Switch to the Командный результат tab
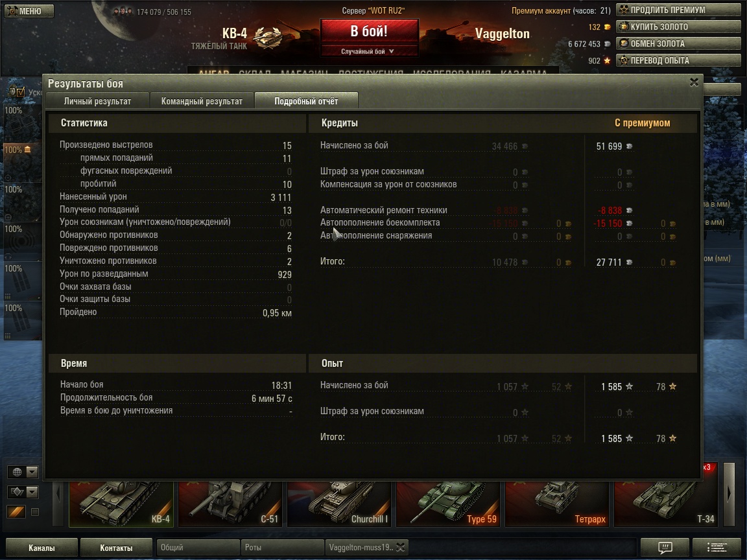747x560 pixels. (x=202, y=101)
